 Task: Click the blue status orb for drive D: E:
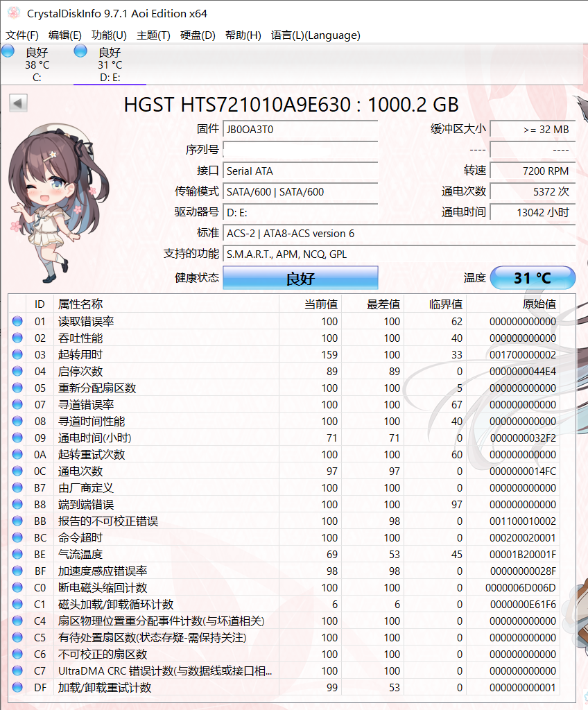80,51
